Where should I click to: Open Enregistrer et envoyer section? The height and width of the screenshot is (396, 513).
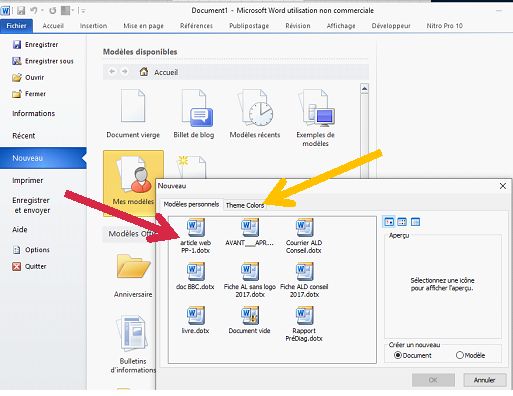click(31, 205)
